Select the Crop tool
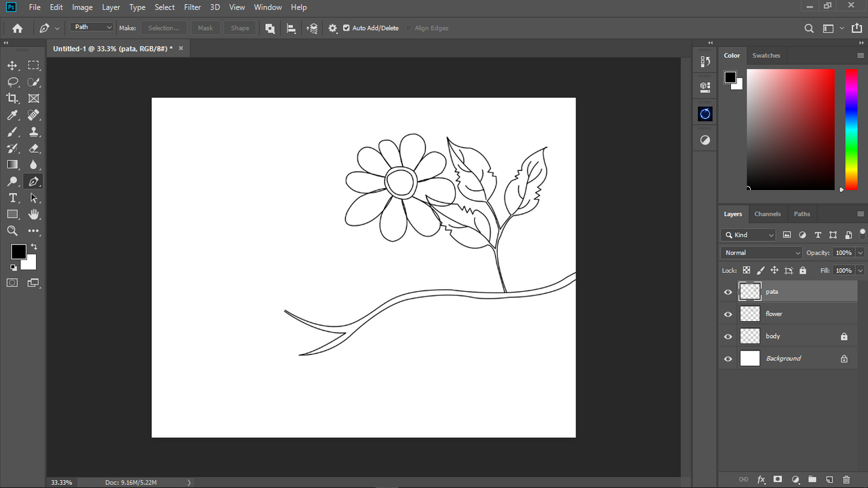 tap(12, 98)
